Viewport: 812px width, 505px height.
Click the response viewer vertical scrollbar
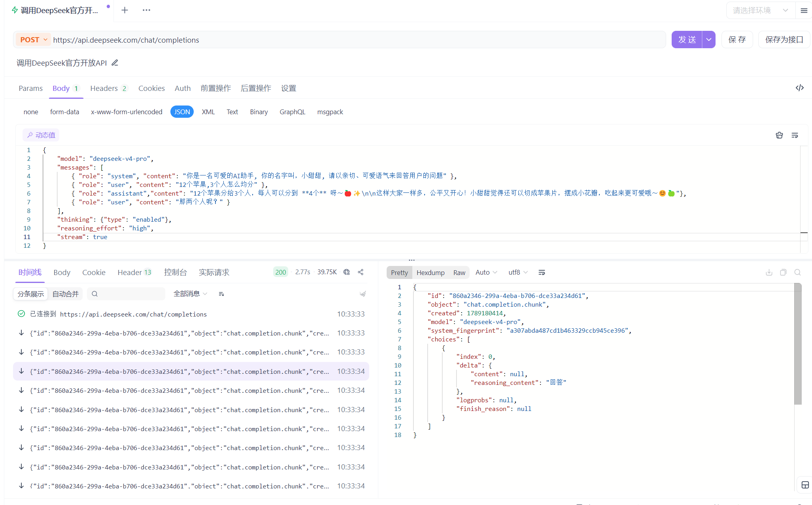click(798, 344)
